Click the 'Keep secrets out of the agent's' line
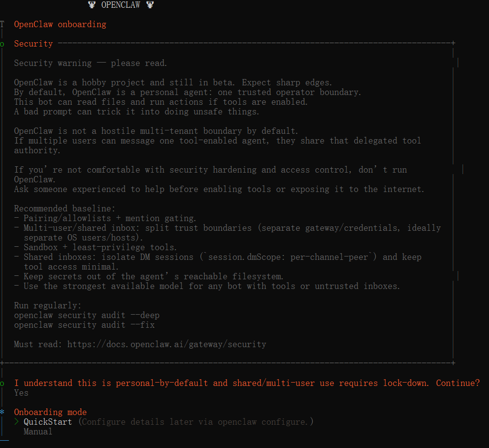Screen dimensions: 489x448 (x=149, y=276)
